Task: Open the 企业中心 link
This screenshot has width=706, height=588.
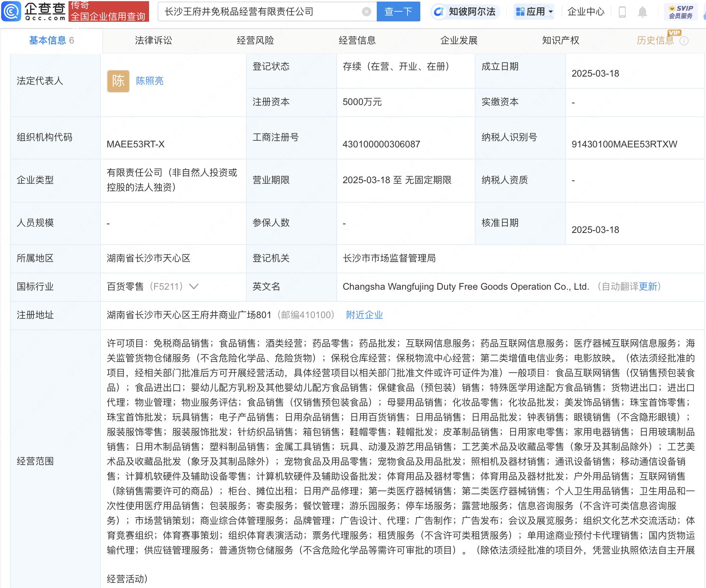Action: coord(586,12)
